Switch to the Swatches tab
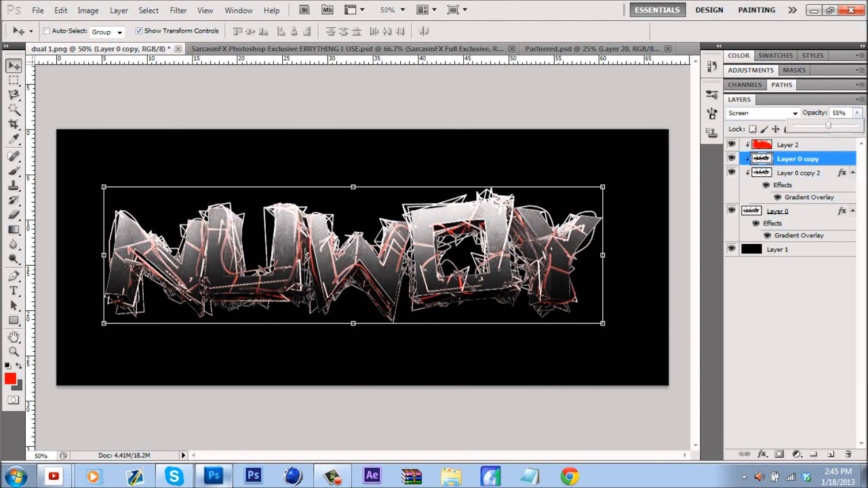The width and height of the screenshot is (868, 488). tap(775, 56)
